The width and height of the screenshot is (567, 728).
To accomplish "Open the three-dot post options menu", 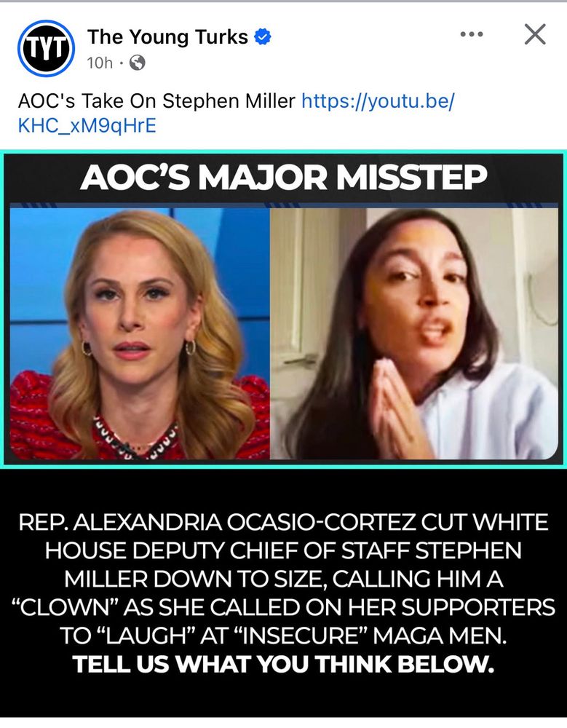I will coord(472,34).
